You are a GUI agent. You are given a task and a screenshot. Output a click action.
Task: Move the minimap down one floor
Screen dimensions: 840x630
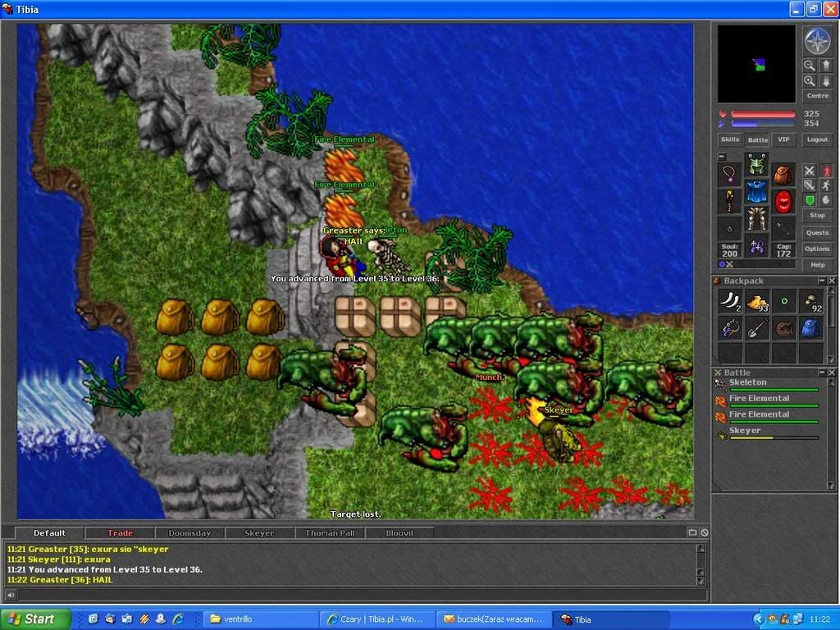pos(825,81)
